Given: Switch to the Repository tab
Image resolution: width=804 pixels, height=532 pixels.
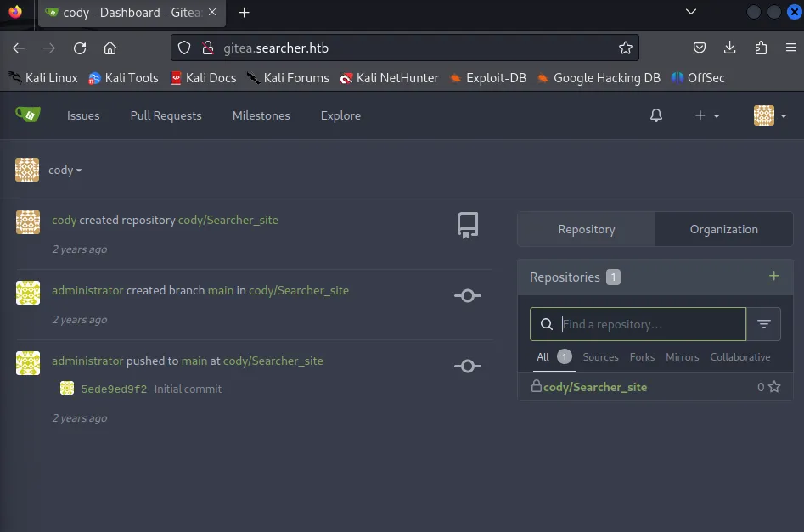Looking at the screenshot, I should (x=586, y=229).
